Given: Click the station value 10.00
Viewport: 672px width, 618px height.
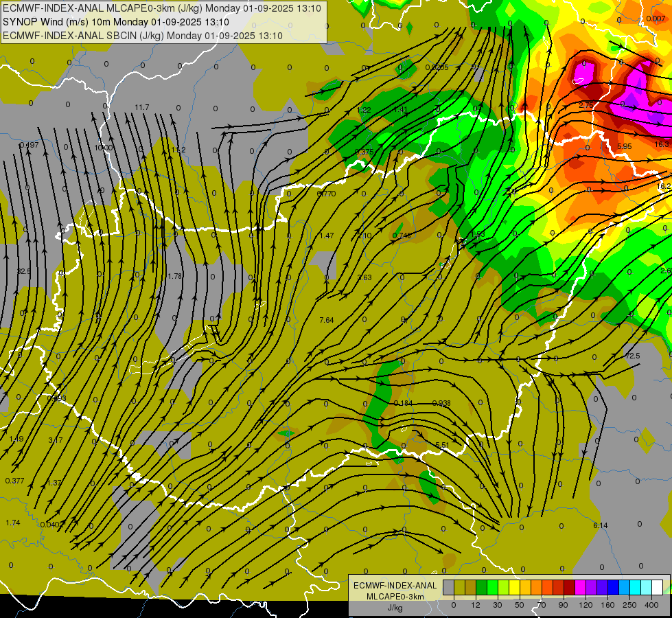Looking at the screenshot, I should pyautogui.click(x=103, y=148).
